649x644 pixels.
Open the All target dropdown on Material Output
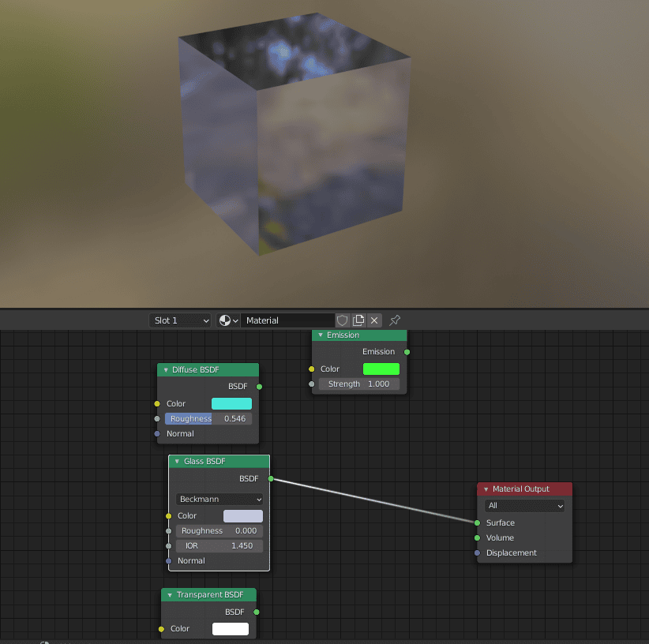[524, 505]
